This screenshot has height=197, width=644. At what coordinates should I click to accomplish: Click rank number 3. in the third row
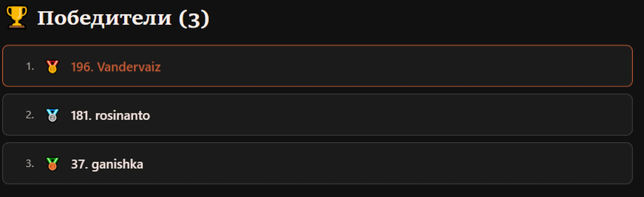[30, 164]
